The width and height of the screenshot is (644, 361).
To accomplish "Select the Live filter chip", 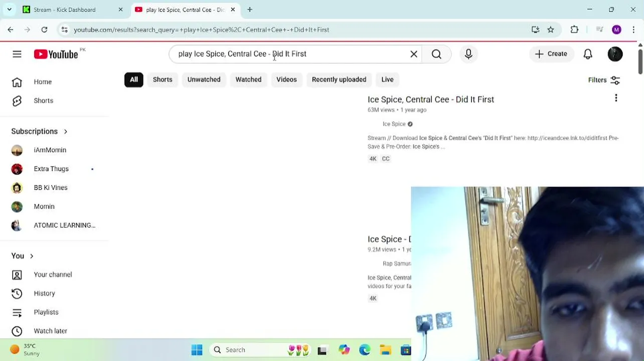I will point(387,80).
